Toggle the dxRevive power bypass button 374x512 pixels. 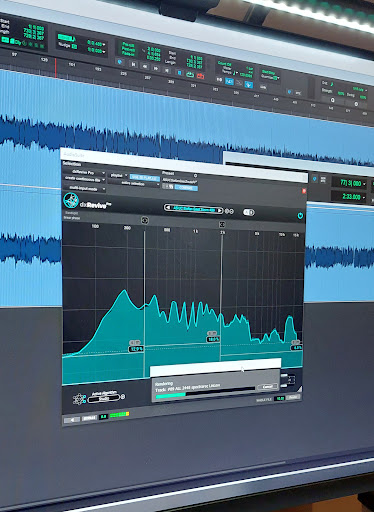point(300,216)
